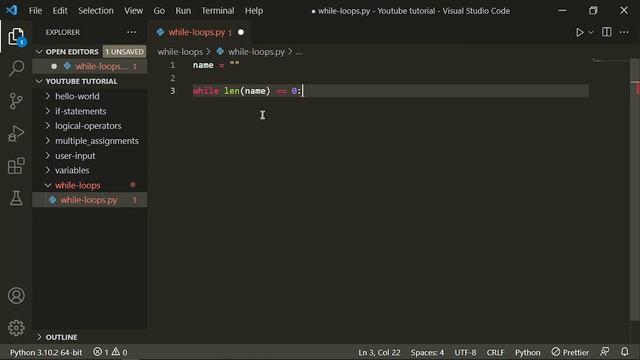Viewport: 640px width, 360px height.
Task: Open the Help menu
Action: point(254,11)
